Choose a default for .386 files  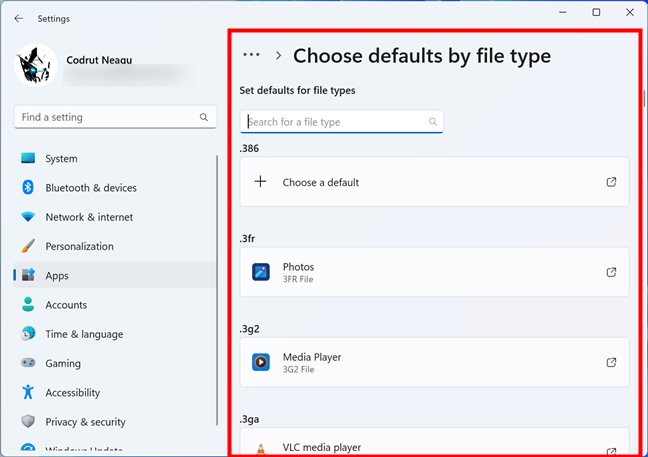click(x=320, y=182)
